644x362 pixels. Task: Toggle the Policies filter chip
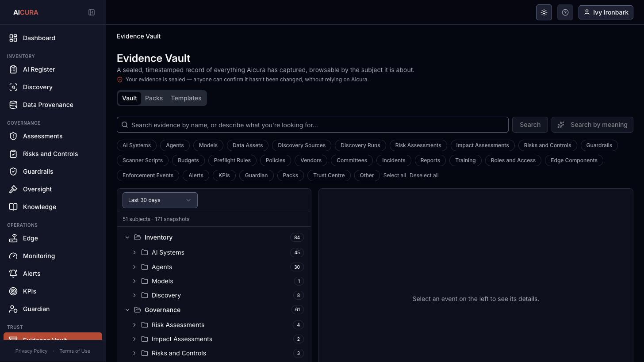click(x=276, y=160)
